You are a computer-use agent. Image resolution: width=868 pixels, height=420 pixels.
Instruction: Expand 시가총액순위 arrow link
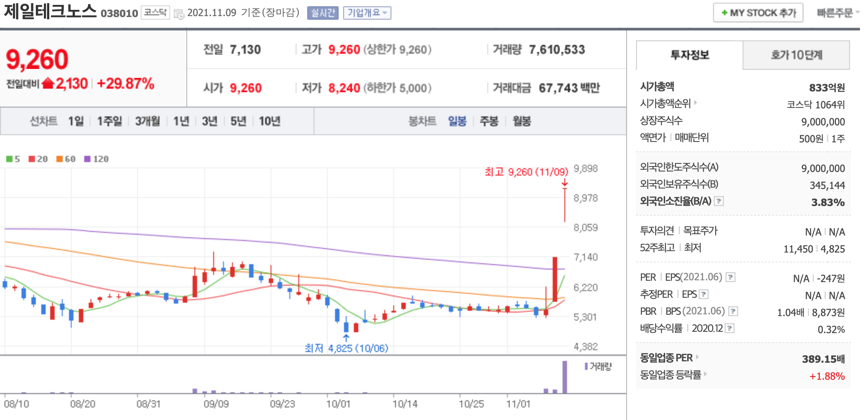point(696,103)
